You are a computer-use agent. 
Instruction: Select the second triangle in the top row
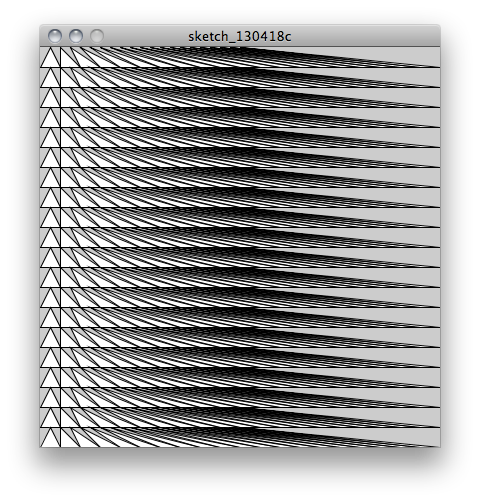pyautogui.click(x=67, y=61)
